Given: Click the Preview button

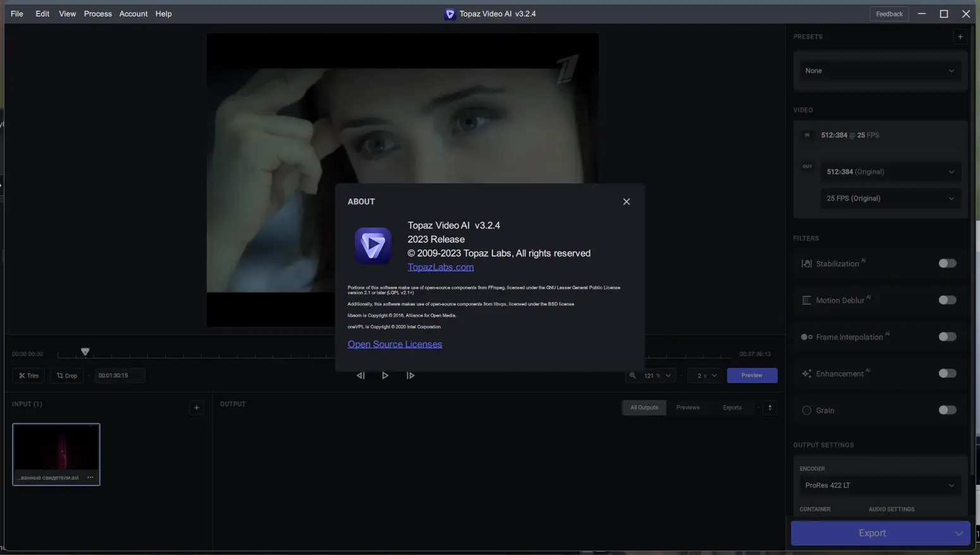Looking at the screenshot, I should [x=752, y=375].
